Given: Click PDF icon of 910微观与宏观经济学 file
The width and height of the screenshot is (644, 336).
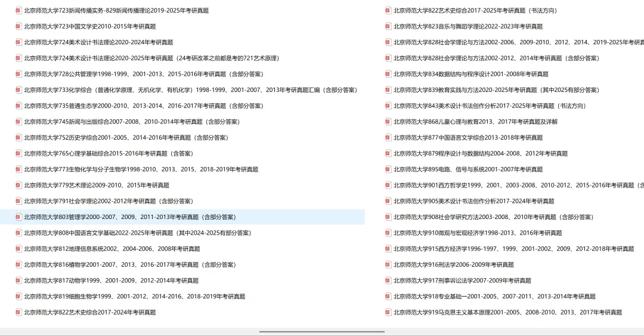Looking at the screenshot, I should pyautogui.click(x=388, y=233).
